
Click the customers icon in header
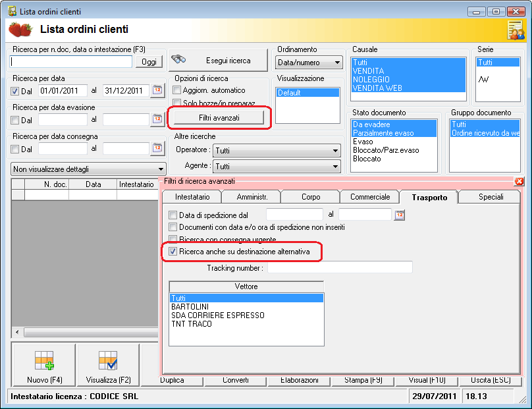click(516, 30)
